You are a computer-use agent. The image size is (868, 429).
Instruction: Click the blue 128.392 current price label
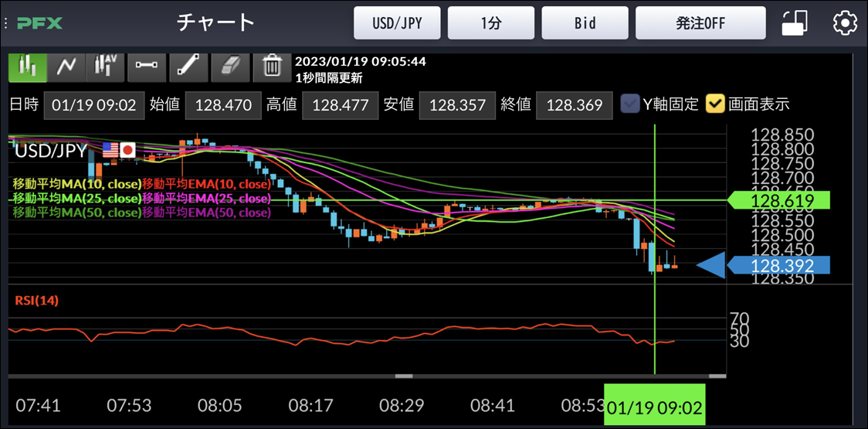(778, 266)
